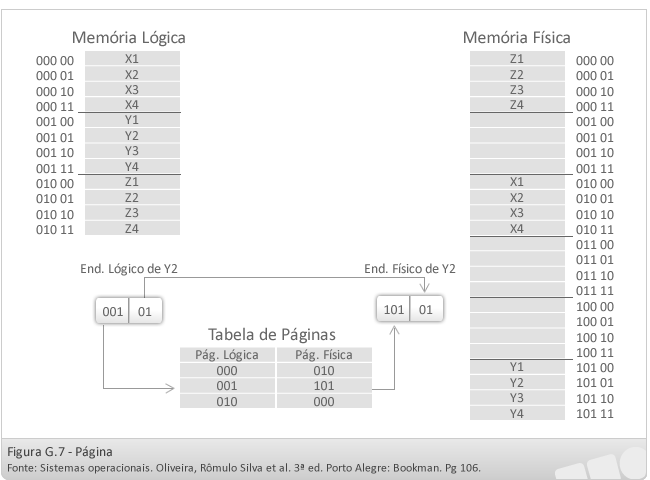Click the End. Lógico de Y2 label

[129, 269]
